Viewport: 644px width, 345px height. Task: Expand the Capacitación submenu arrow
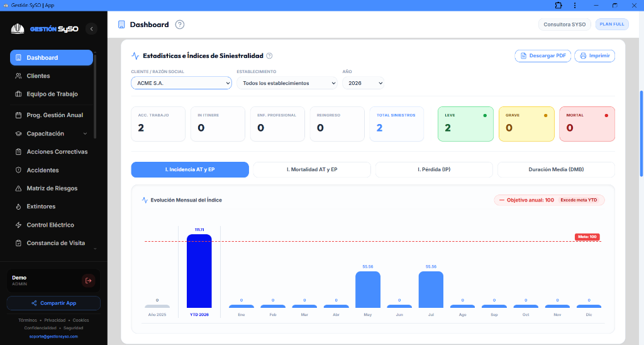(85, 133)
